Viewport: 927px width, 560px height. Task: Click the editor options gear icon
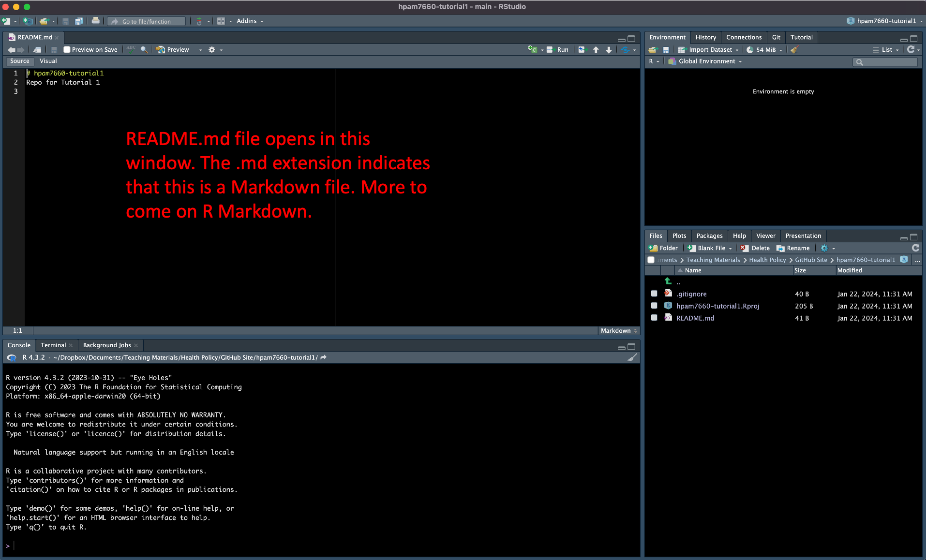211,50
